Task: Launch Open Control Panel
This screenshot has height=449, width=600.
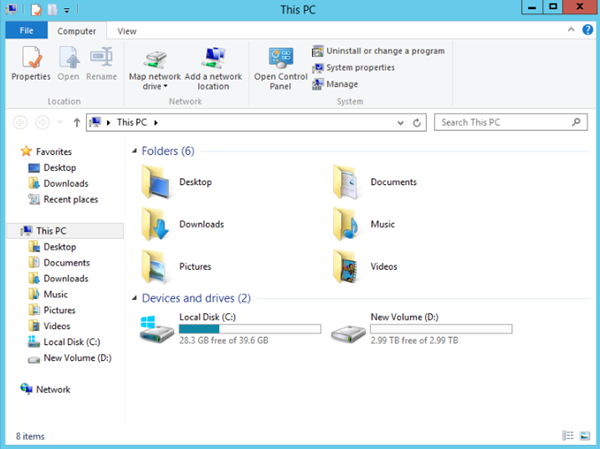Action: [280, 68]
